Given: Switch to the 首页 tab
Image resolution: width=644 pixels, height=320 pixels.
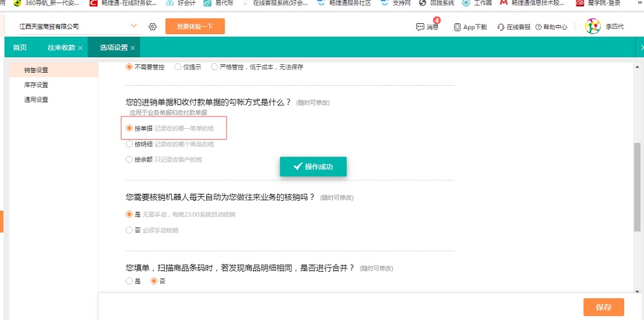Looking at the screenshot, I should tap(20, 48).
